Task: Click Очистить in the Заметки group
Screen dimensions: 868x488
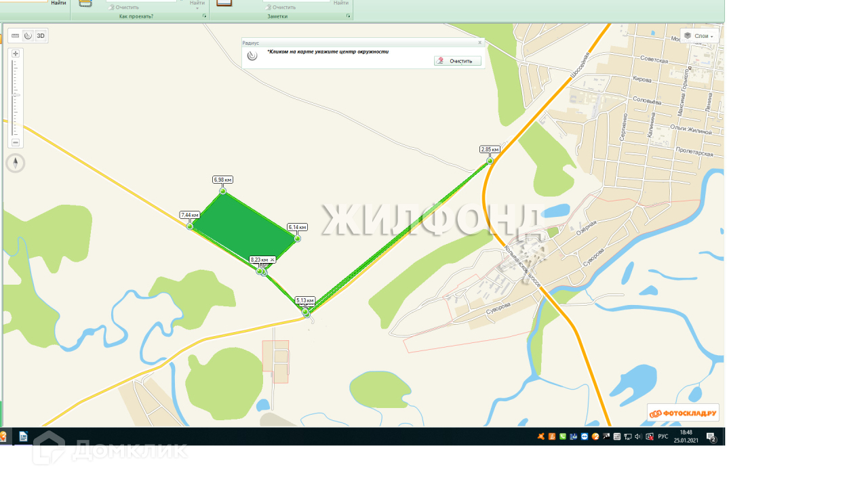Action: click(280, 7)
